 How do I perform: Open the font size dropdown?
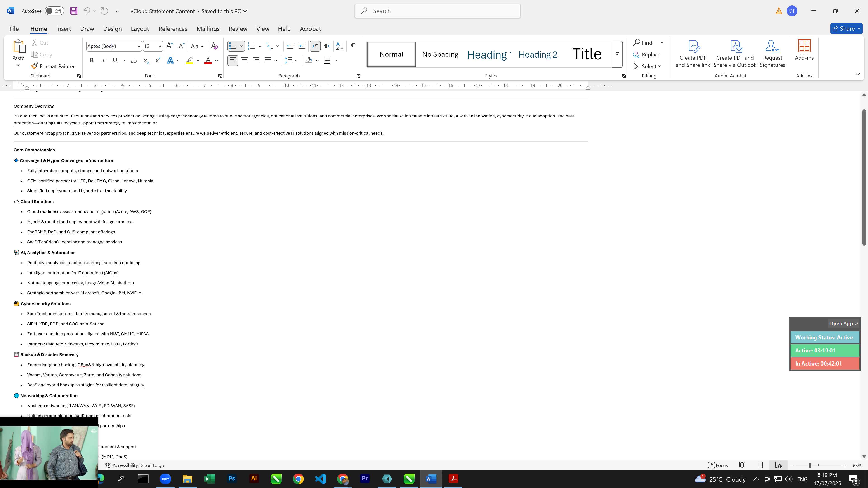[x=160, y=46]
